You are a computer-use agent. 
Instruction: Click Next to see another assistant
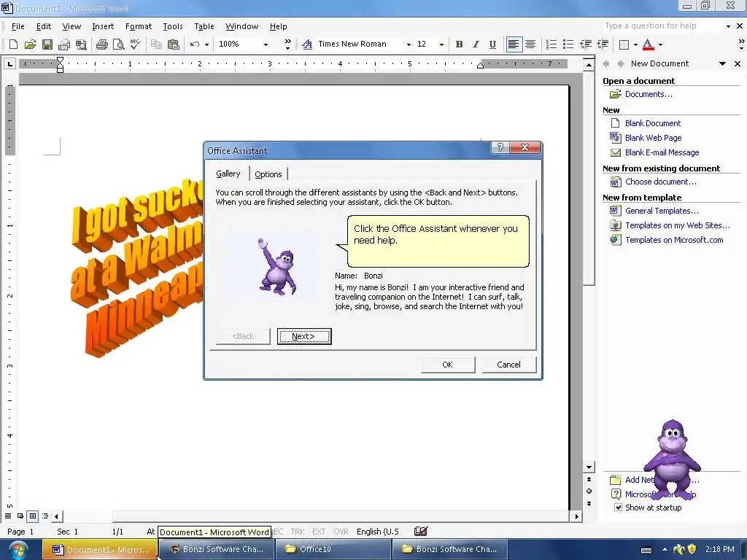coord(304,336)
